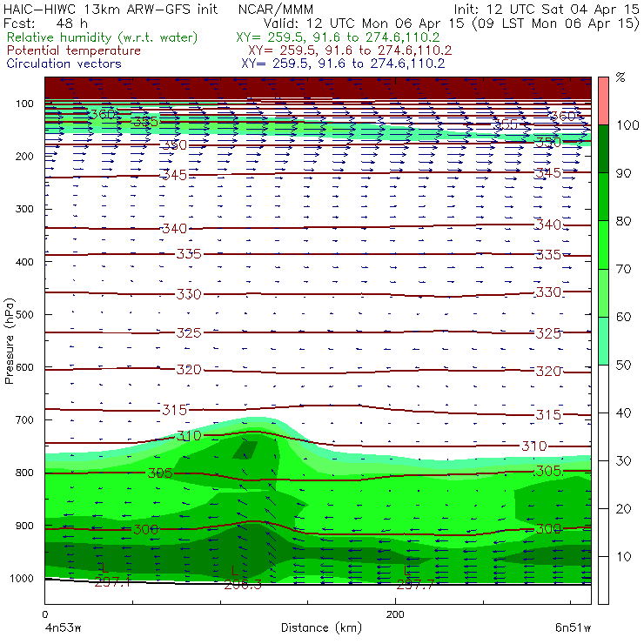644x644 pixels.
Task: Select the '%' unit label above colorbar
Action: [621, 77]
